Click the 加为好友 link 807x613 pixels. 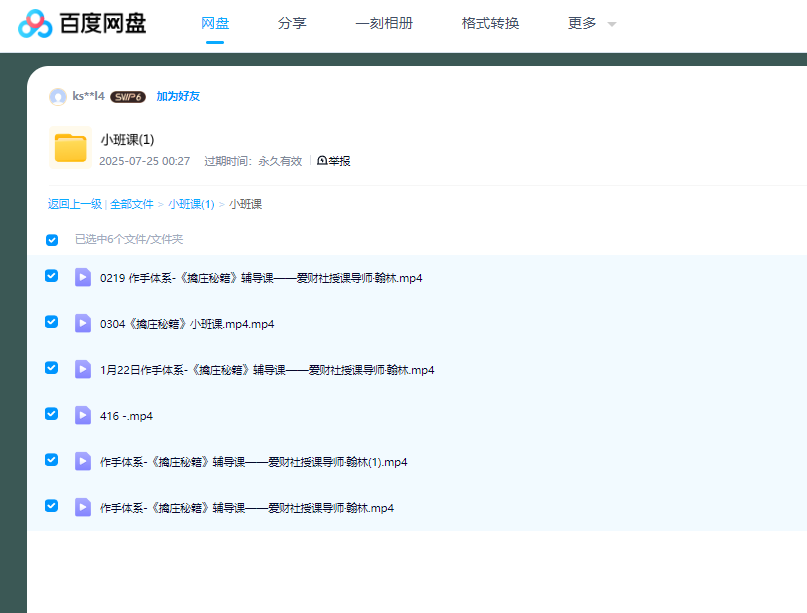(x=178, y=97)
